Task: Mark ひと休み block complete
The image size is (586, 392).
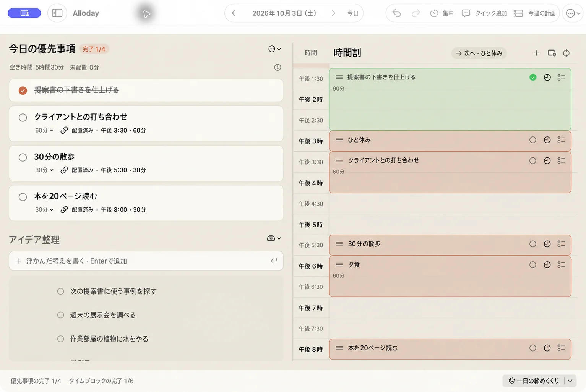Action: 533,140
